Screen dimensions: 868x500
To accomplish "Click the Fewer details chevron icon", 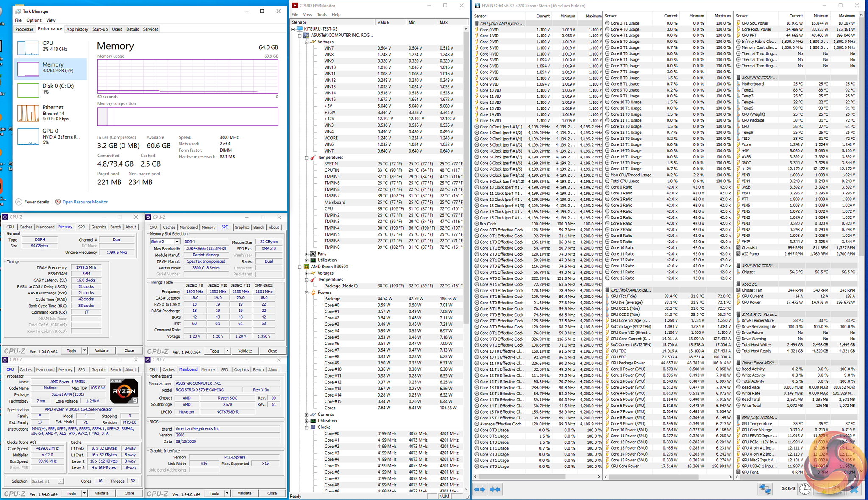I will coord(19,202).
